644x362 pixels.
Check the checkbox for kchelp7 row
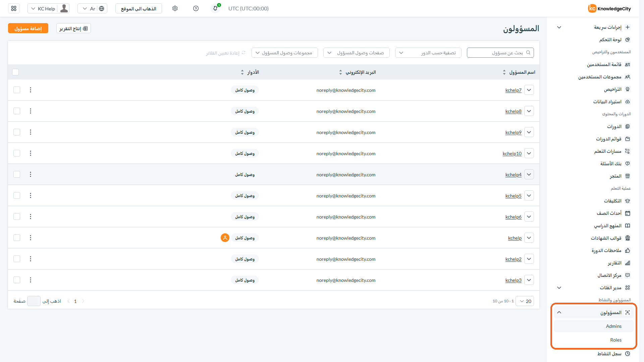[x=17, y=90]
